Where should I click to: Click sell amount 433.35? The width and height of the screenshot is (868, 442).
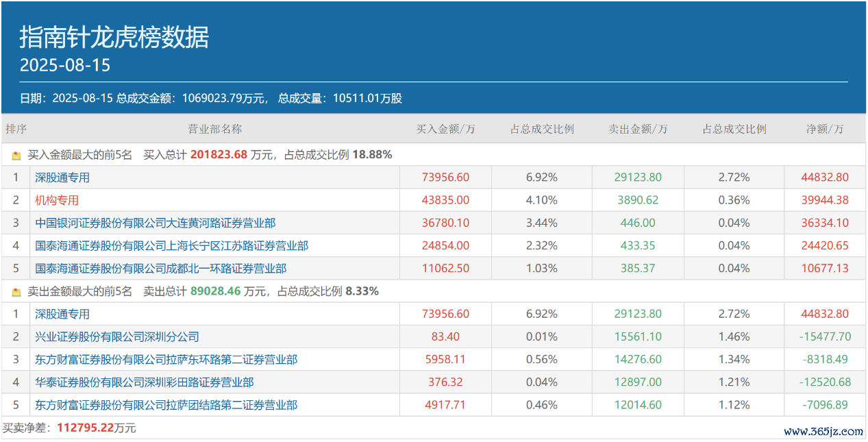(x=638, y=245)
